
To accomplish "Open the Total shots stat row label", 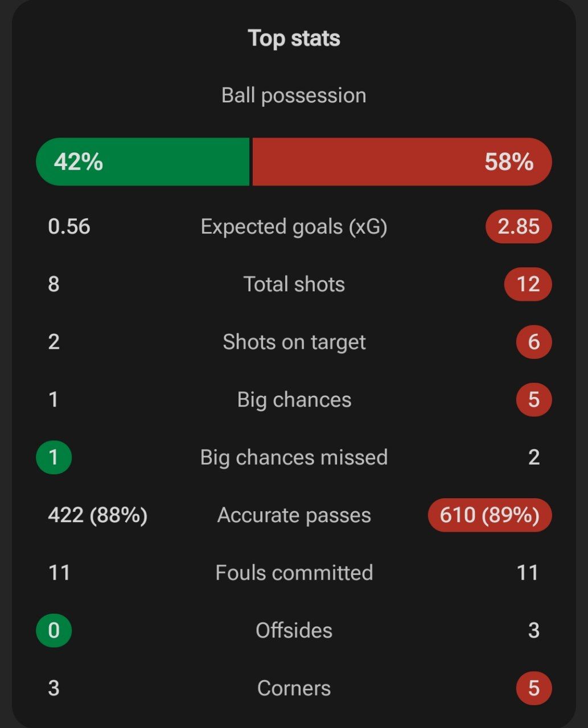I will point(294,284).
